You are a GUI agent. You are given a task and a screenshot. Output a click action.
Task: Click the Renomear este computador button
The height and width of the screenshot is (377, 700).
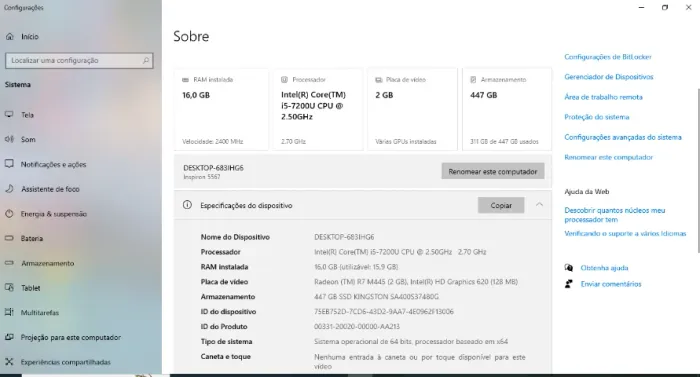pyautogui.click(x=493, y=171)
